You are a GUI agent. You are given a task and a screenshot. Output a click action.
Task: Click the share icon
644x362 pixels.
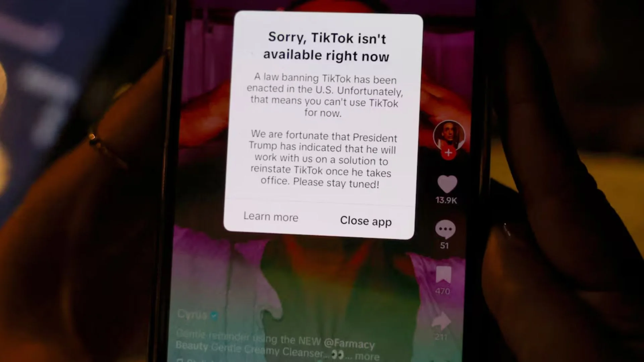click(444, 320)
